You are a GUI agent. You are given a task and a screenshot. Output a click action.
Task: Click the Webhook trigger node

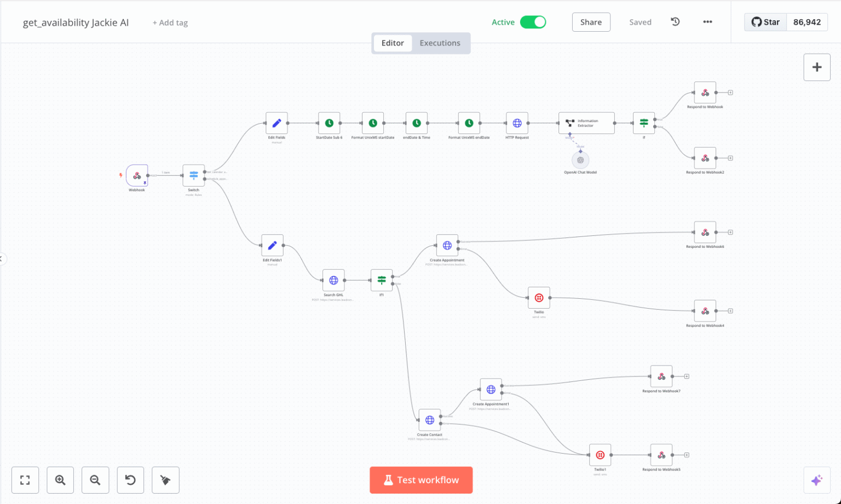tap(137, 176)
